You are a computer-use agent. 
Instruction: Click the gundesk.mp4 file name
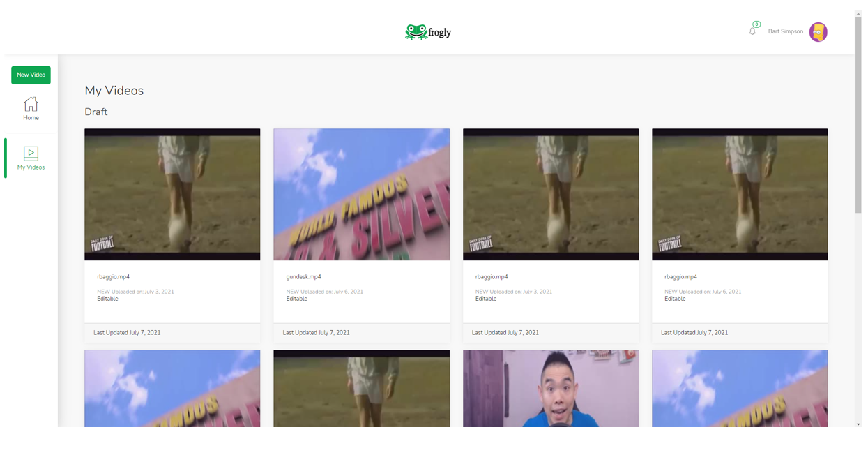tap(303, 277)
